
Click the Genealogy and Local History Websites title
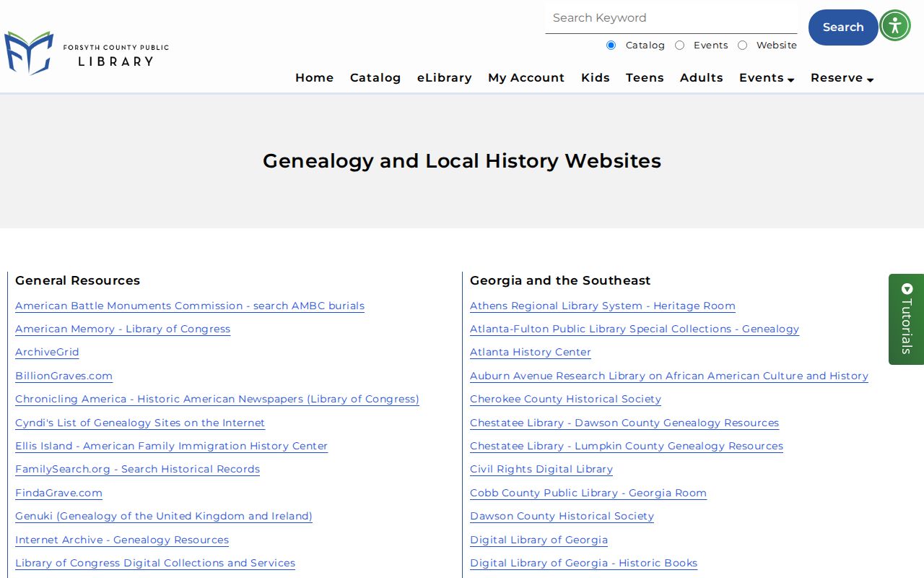[x=462, y=160]
